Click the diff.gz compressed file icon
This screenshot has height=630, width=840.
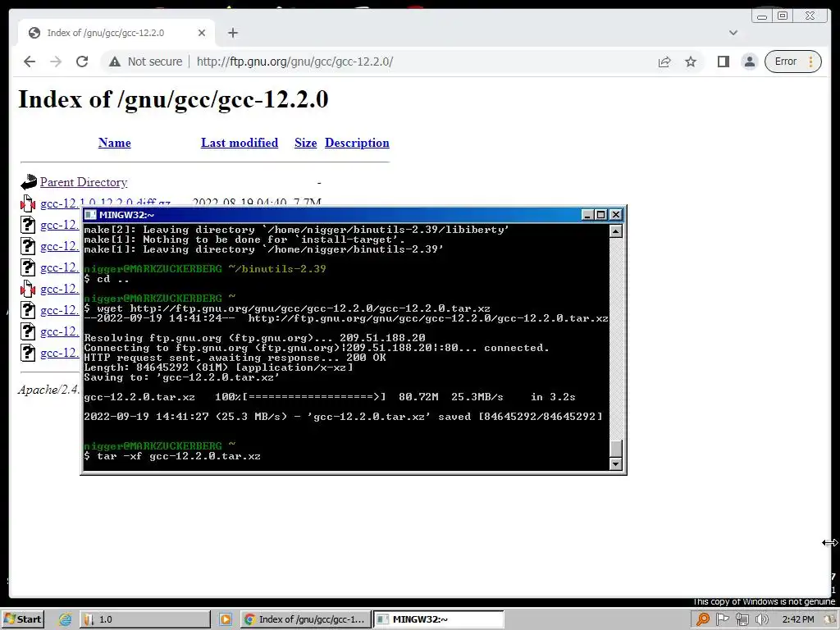click(28, 204)
